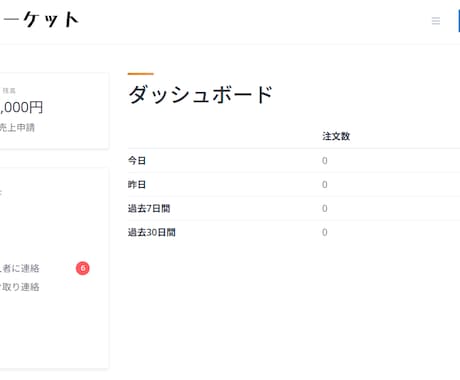Viewport: 460px width, 380px height.
Task: Open the 取り連絡 sidebar item
Action: pos(20,287)
